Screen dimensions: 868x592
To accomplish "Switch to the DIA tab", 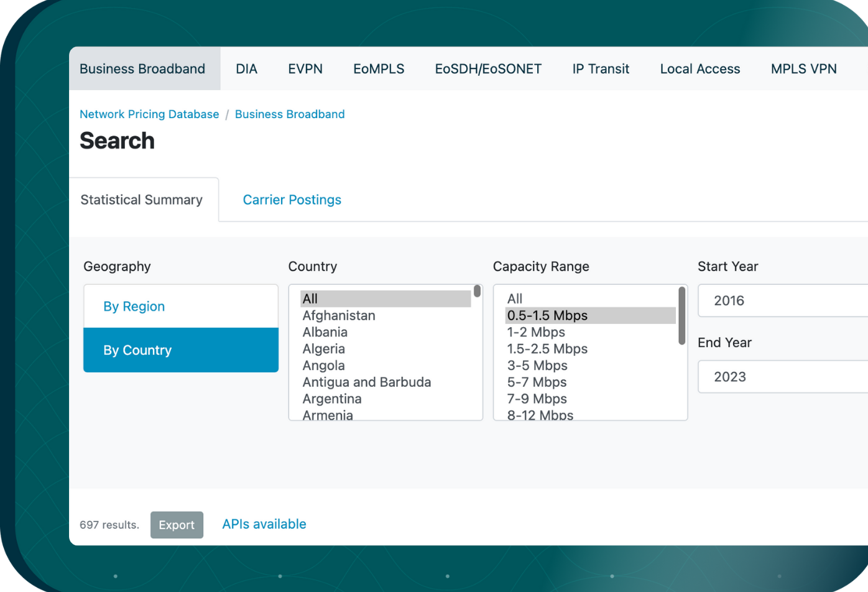I will tap(247, 69).
